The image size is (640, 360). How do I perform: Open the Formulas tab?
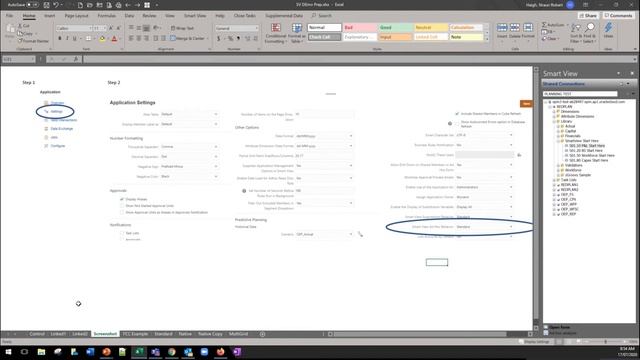pos(107,16)
